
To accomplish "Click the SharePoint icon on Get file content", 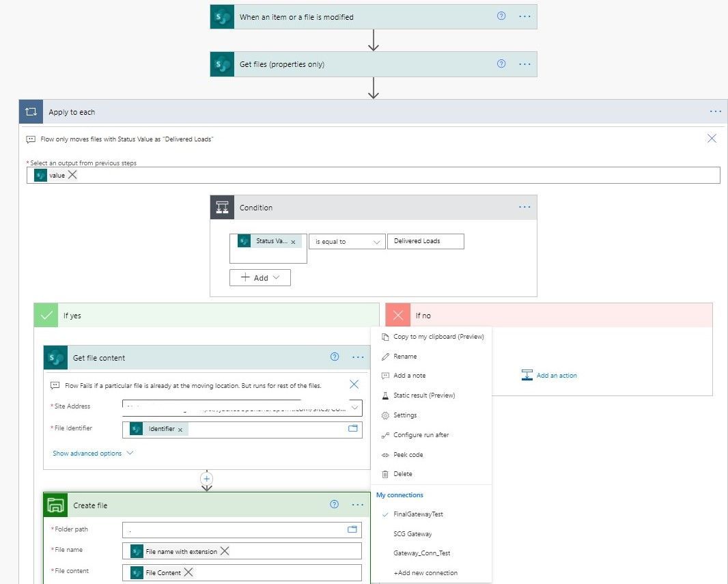I will pos(57,357).
